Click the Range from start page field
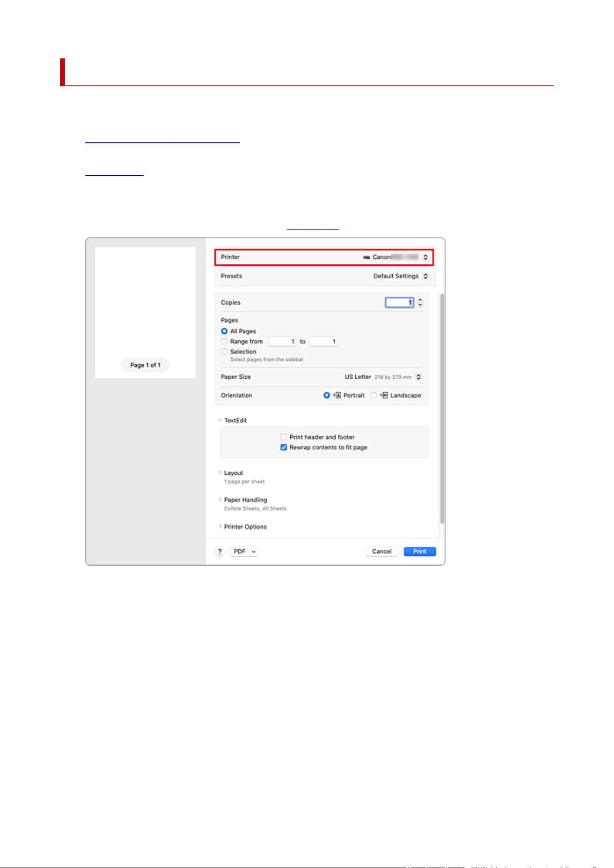614x868 pixels. pyautogui.click(x=282, y=341)
